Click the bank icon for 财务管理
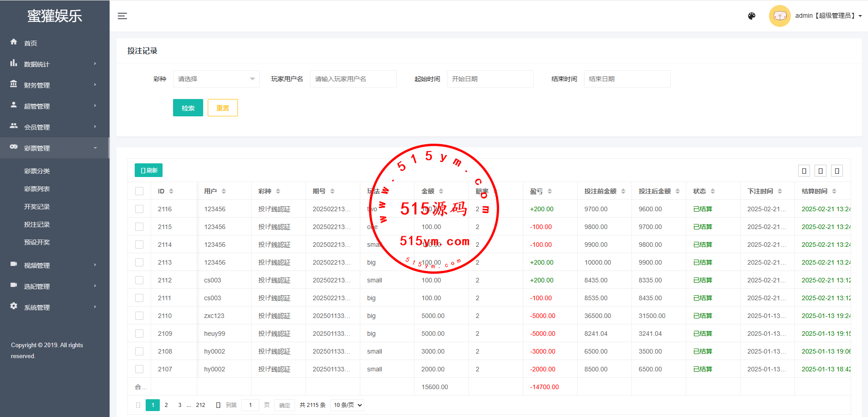The height and width of the screenshot is (417, 868). [14, 84]
